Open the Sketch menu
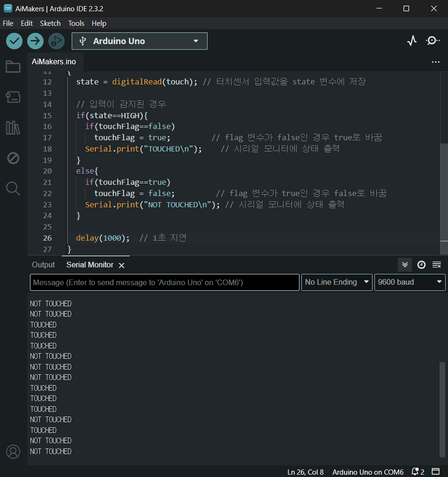The image size is (448, 477). 50,23
